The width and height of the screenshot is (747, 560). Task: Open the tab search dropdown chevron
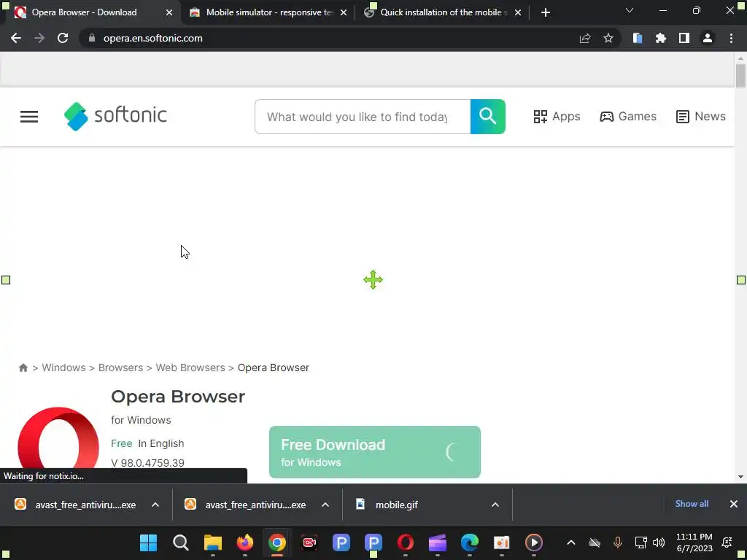(x=630, y=10)
